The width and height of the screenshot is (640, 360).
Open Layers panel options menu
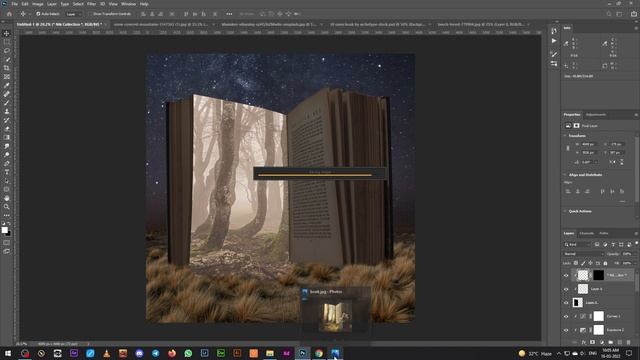point(636,233)
